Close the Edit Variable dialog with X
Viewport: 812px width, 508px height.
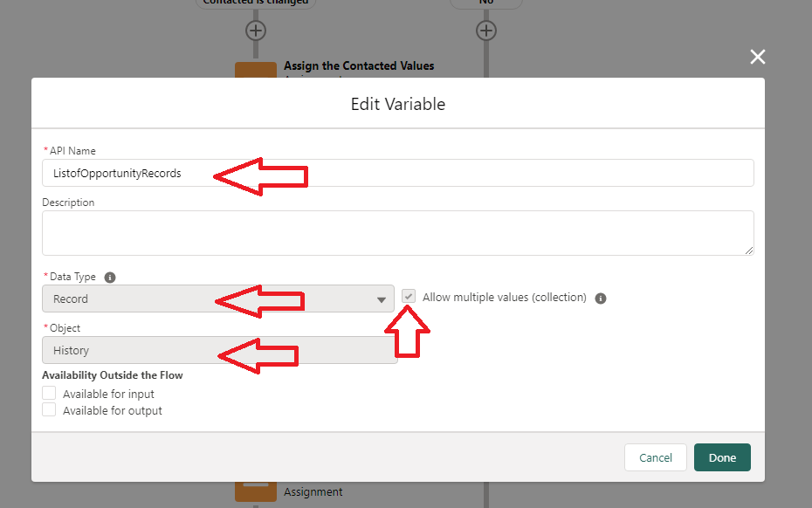pos(757,57)
